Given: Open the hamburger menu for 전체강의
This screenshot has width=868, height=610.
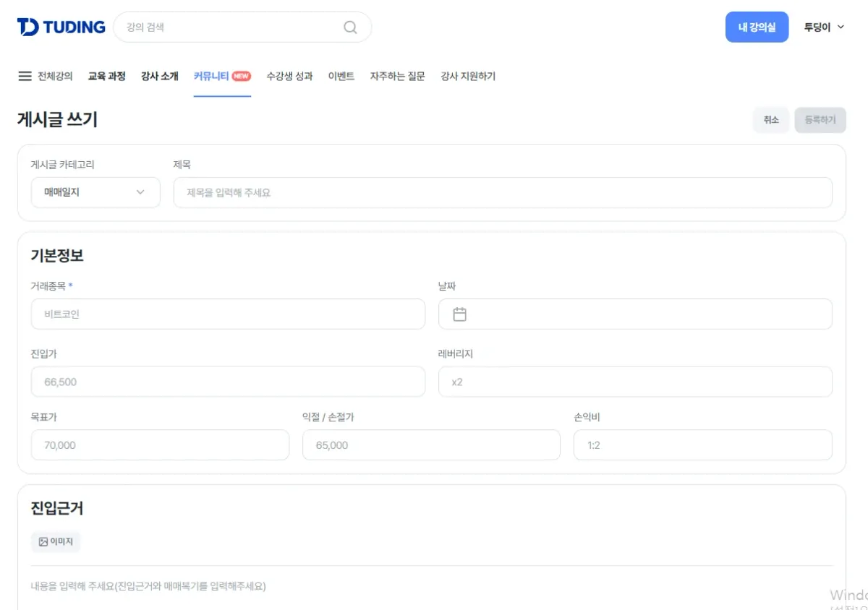Looking at the screenshot, I should pyautogui.click(x=25, y=76).
